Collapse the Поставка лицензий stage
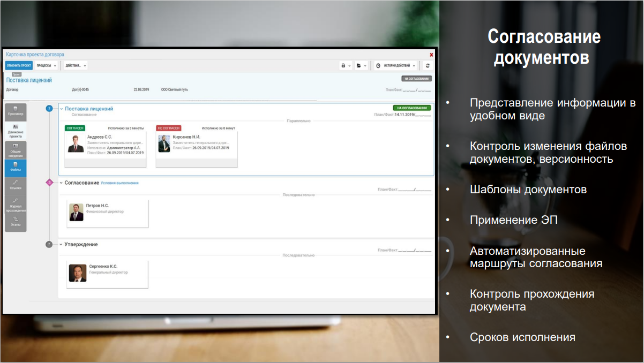644x363 pixels. [62, 109]
